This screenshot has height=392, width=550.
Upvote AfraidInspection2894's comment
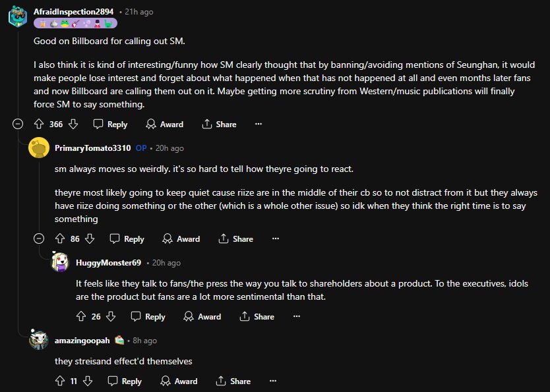click(x=39, y=124)
